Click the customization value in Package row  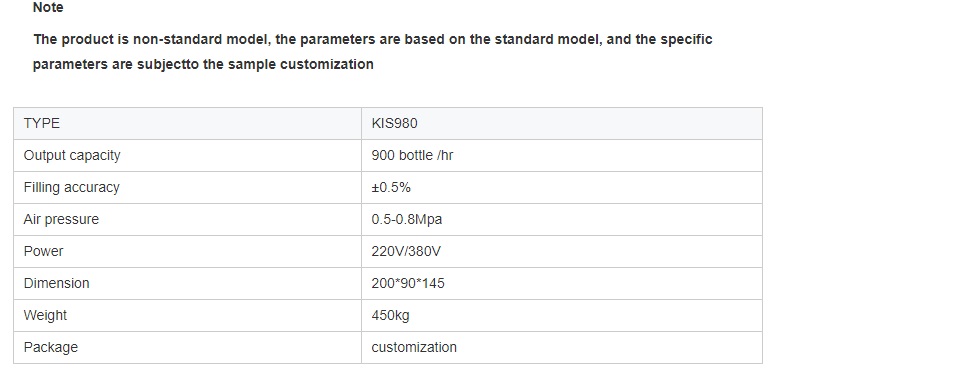414,347
